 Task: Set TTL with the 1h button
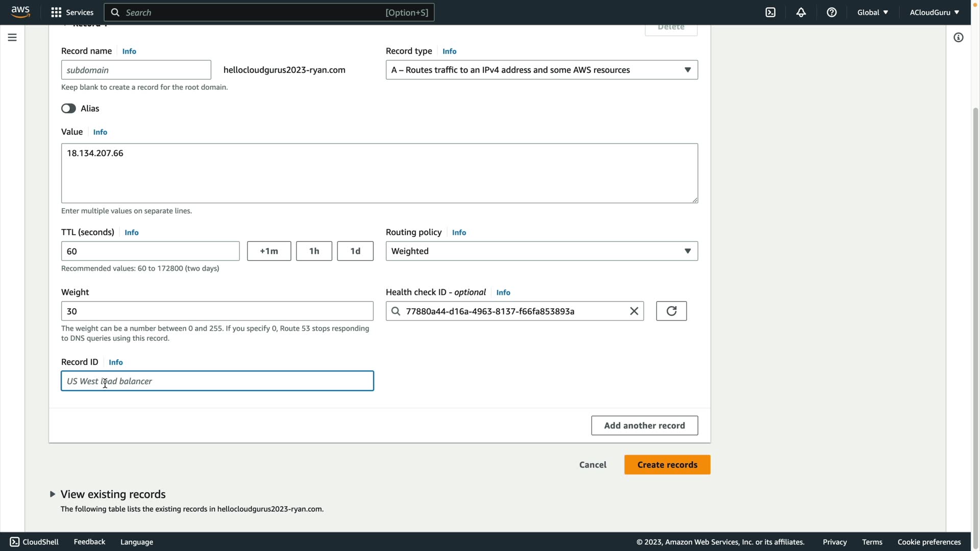coord(313,251)
